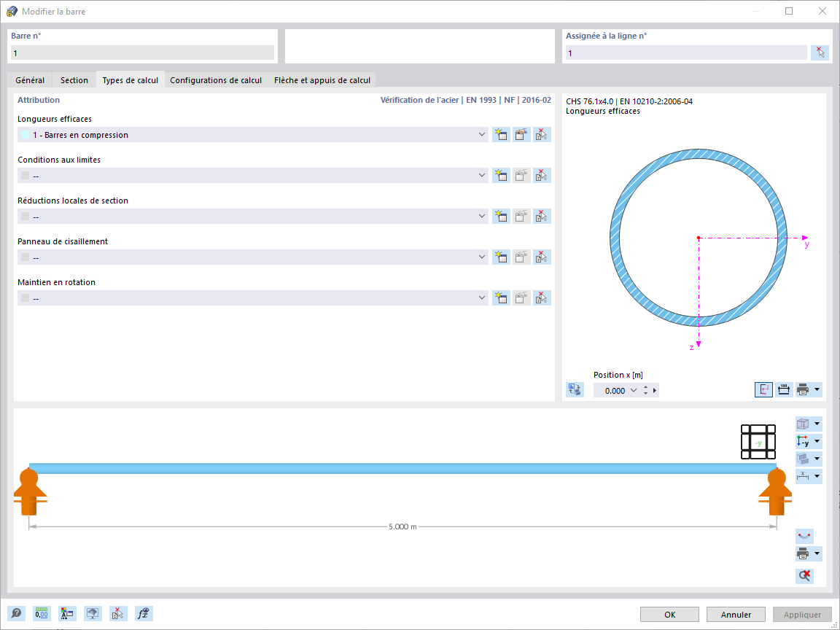
Task: Switch to Section tab
Action: point(74,79)
